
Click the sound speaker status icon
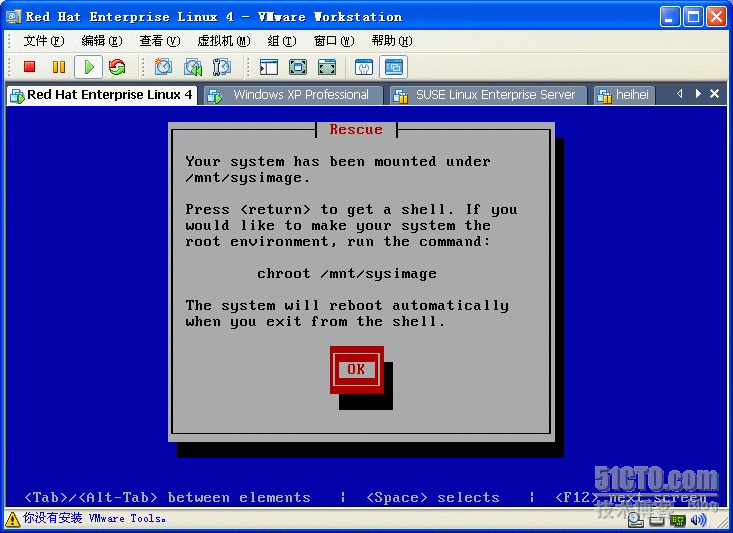(698, 519)
